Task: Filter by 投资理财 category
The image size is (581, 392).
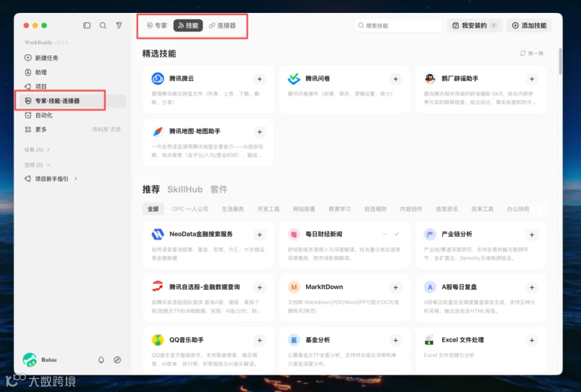Action: coord(375,209)
